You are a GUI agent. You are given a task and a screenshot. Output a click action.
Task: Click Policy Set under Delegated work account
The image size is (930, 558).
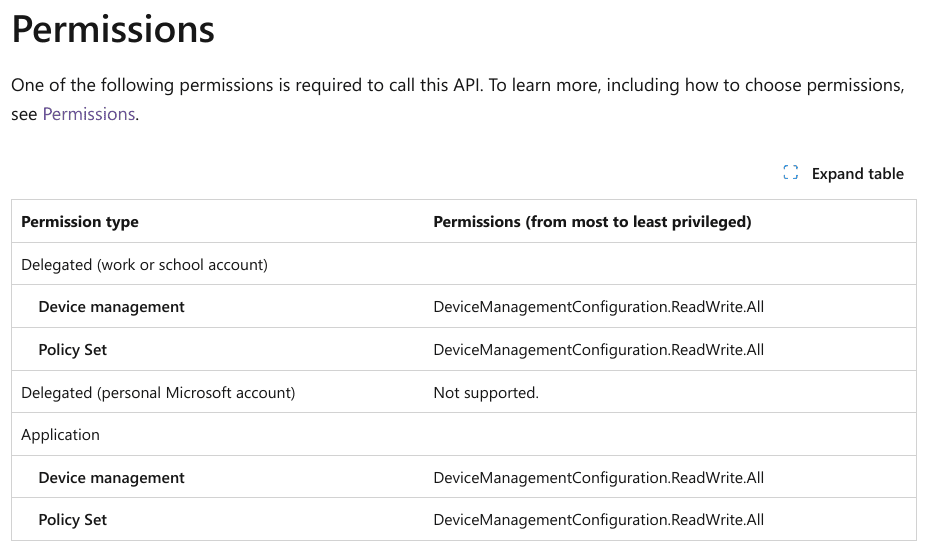(x=73, y=350)
